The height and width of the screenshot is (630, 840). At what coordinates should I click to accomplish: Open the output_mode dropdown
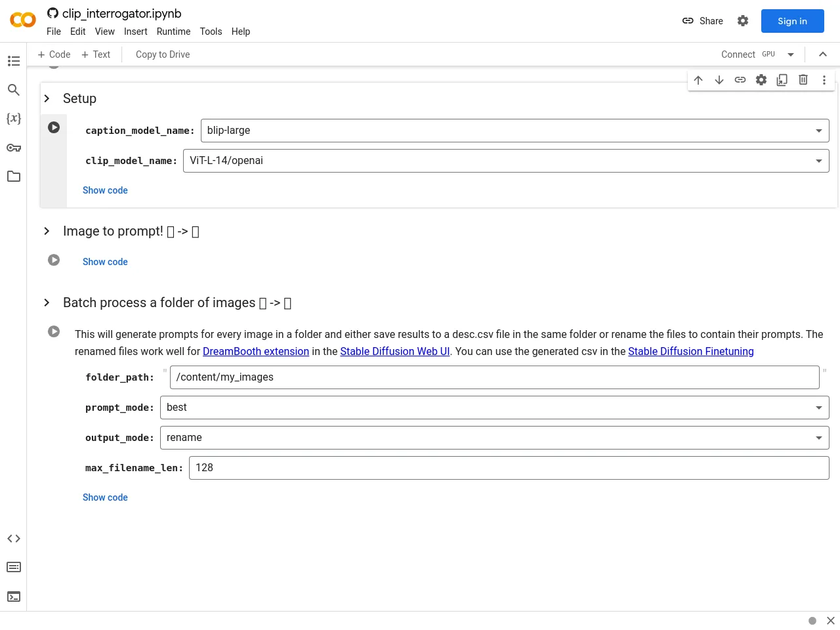(494, 438)
